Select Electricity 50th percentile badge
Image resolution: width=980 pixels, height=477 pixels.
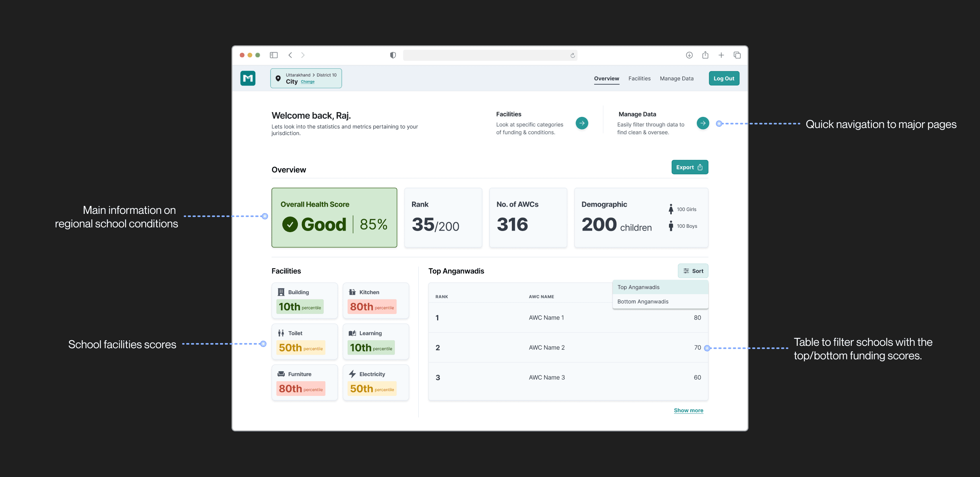coord(372,389)
